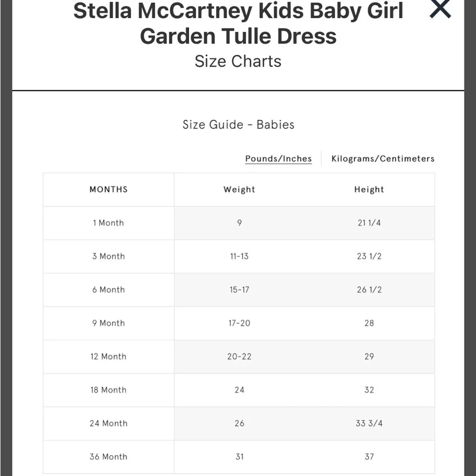Select the height value 21 1/4
The width and height of the screenshot is (476, 476).
pyautogui.click(x=369, y=223)
